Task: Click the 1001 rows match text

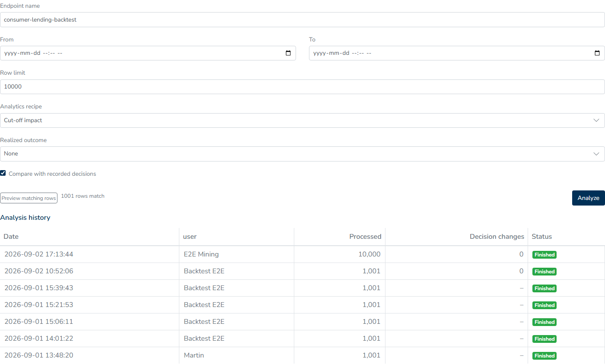Action: (83, 196)
